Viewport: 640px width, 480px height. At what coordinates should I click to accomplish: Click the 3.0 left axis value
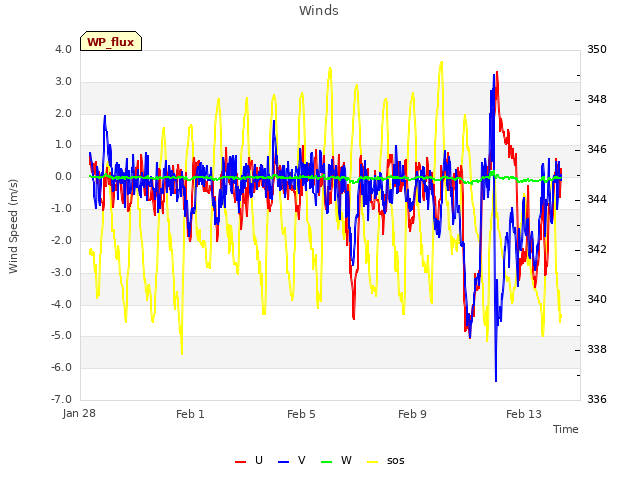click(x=63, y=81)
